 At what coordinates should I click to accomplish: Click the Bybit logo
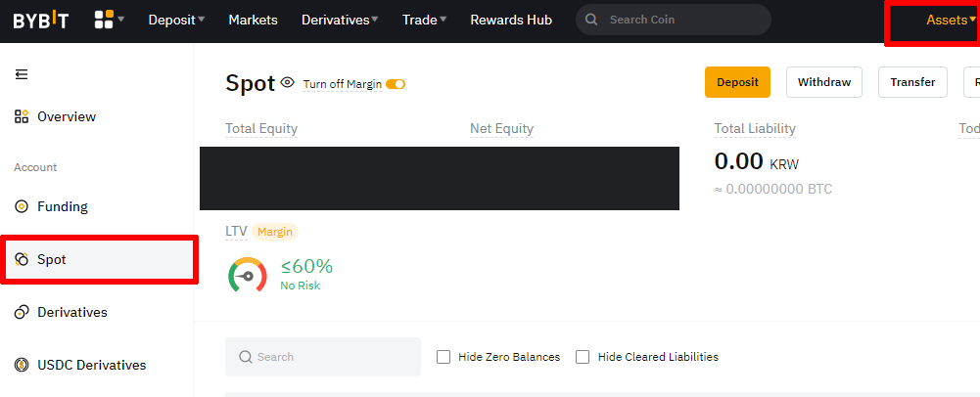coord(41,20)
